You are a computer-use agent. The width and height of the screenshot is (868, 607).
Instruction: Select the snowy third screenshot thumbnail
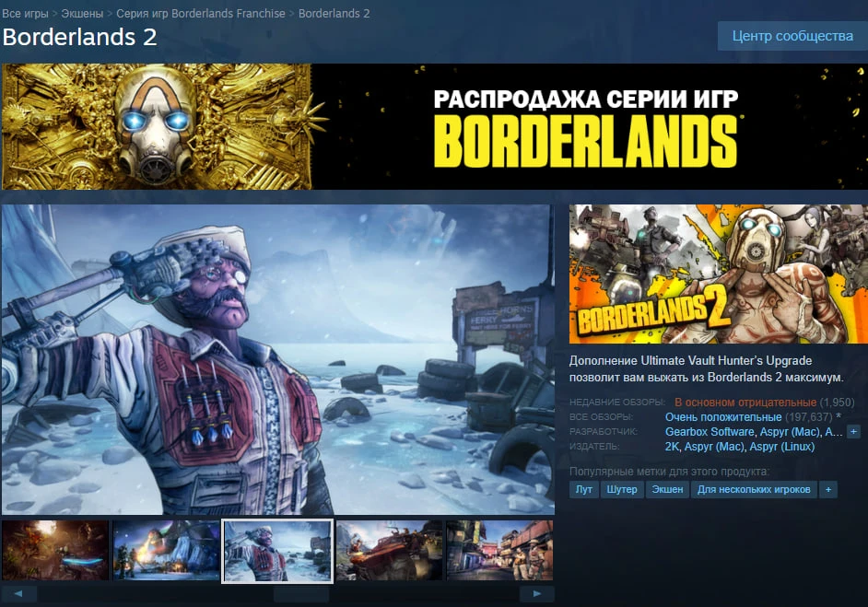click(277, 550)
